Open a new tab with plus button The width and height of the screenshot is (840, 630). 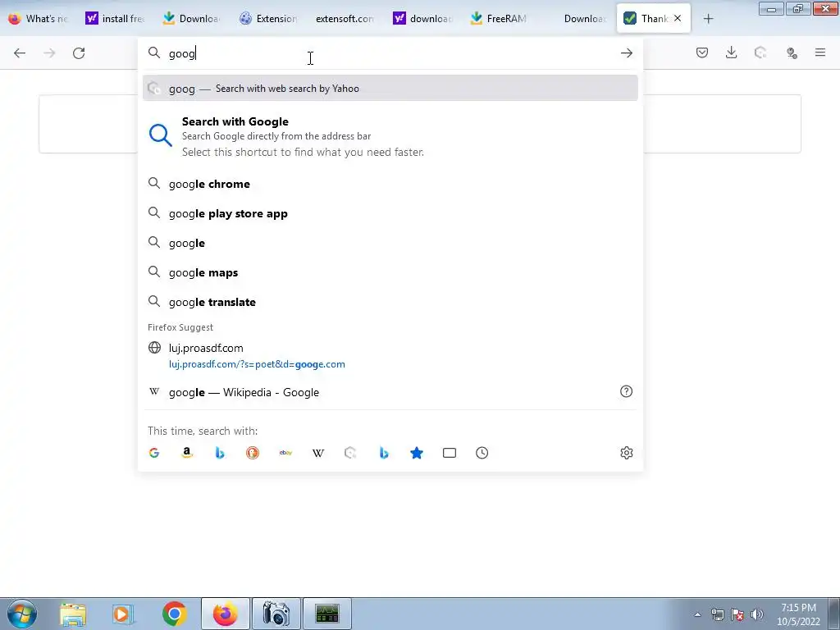(708, 19)
